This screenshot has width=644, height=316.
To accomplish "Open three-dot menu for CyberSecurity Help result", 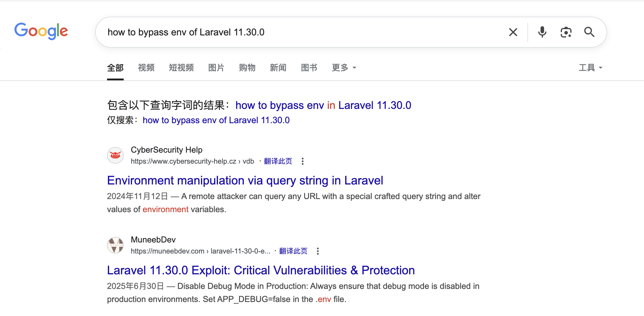I will [x=303, y=161].
